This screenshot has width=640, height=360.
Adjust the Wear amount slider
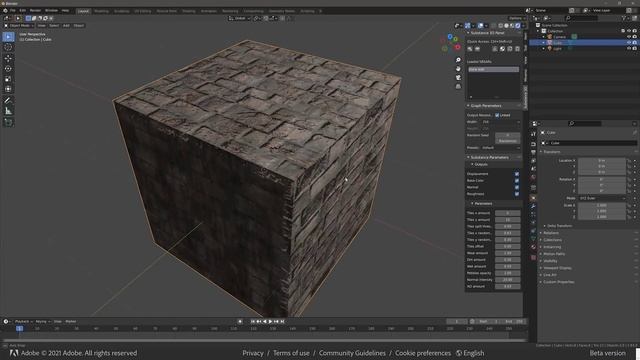click(508, 253)
